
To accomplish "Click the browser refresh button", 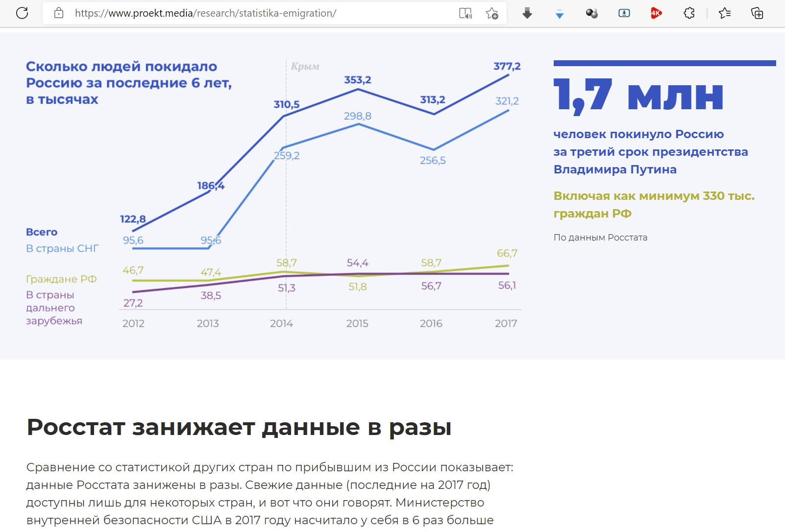I will [22, 13].
